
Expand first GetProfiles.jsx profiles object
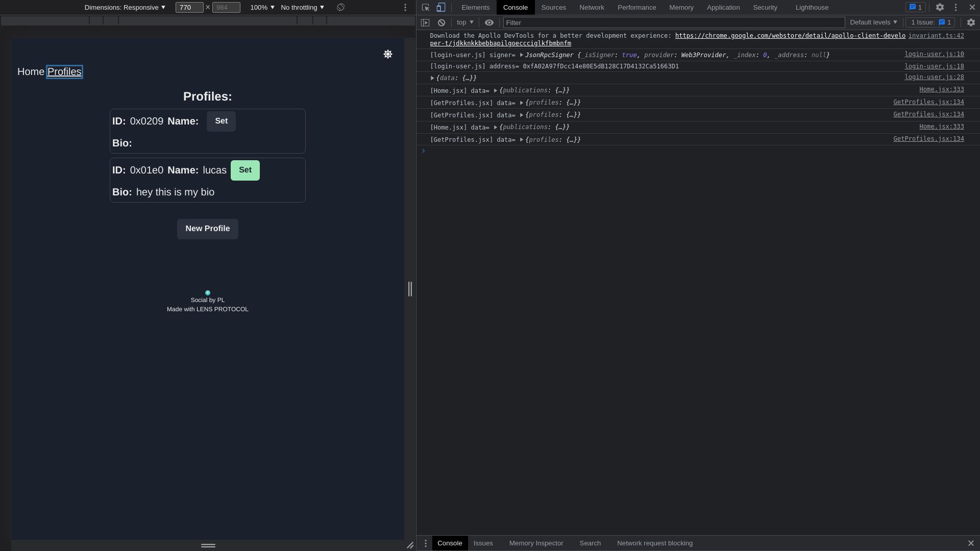click(522, 103)
